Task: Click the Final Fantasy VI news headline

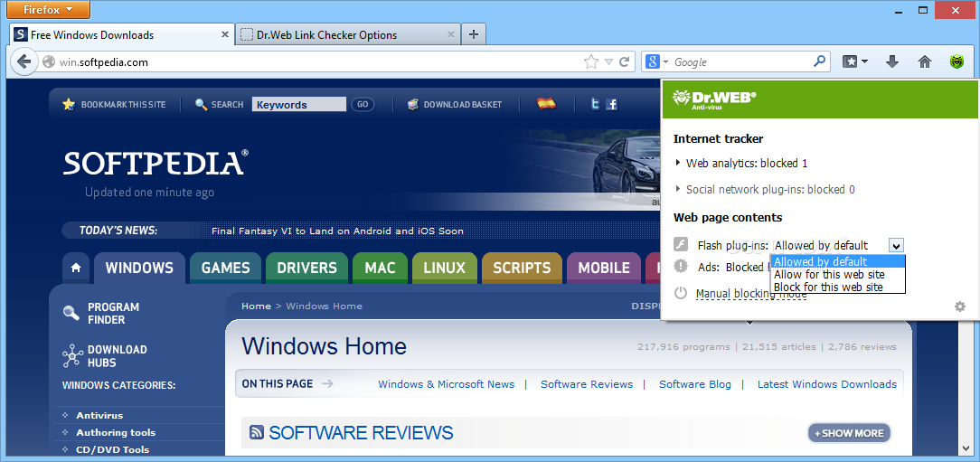Action: pyautogui.click(x=337, y=231)
